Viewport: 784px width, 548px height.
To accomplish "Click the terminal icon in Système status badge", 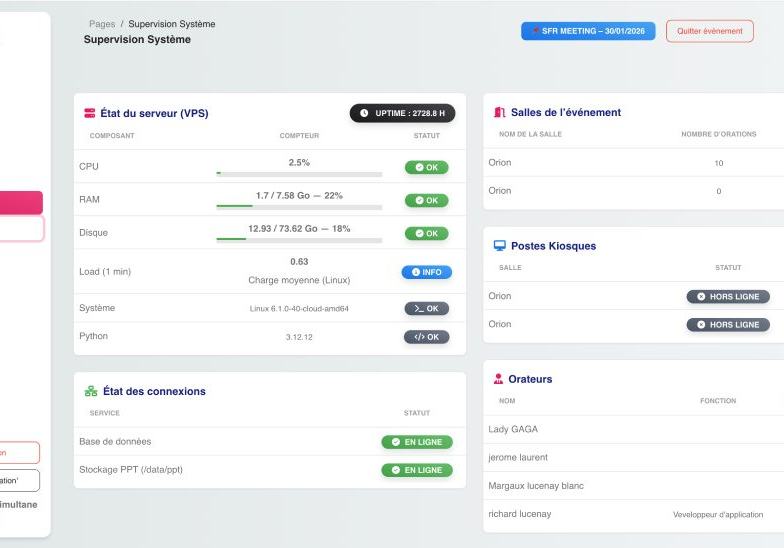I will 418,309.
